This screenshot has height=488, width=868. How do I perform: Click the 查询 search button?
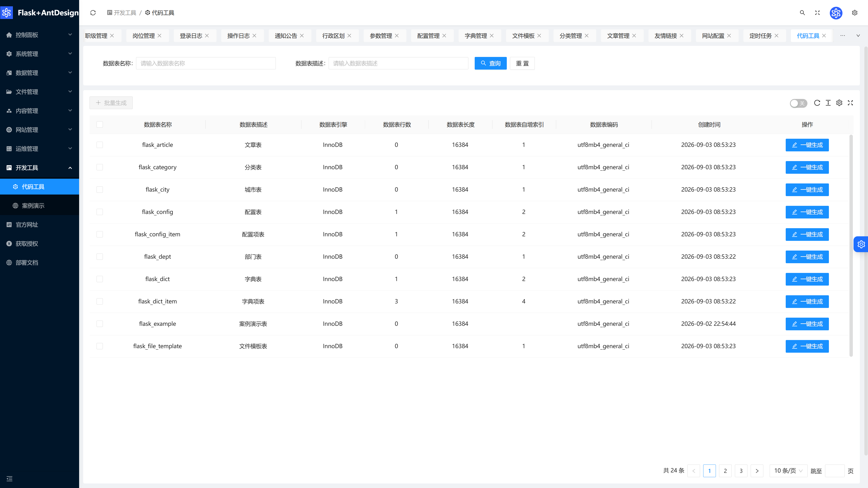coord(491,63)
